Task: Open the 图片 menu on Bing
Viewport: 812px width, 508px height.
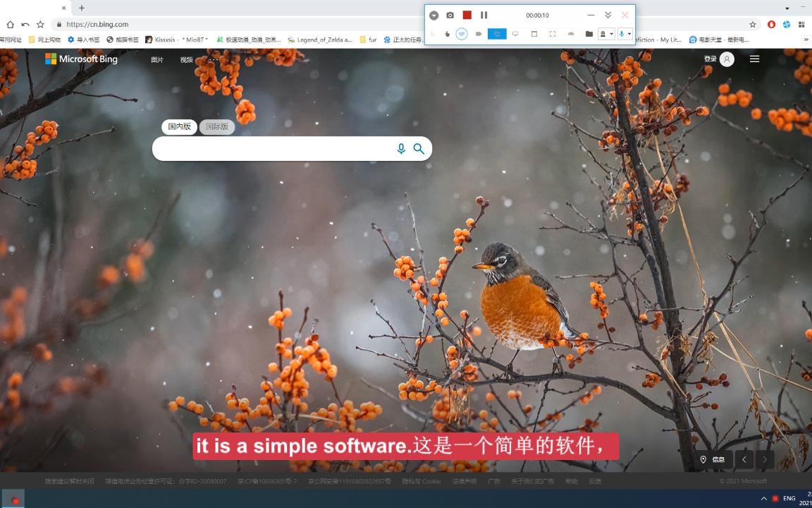Action: point(156,59)
